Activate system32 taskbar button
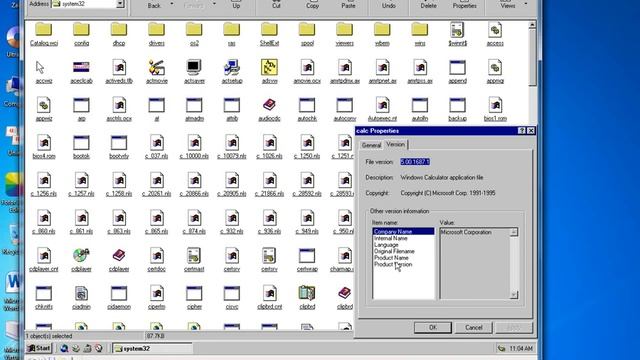Image resolution: width=640 pixels, height=360 pixels. (x=152, y=349)
